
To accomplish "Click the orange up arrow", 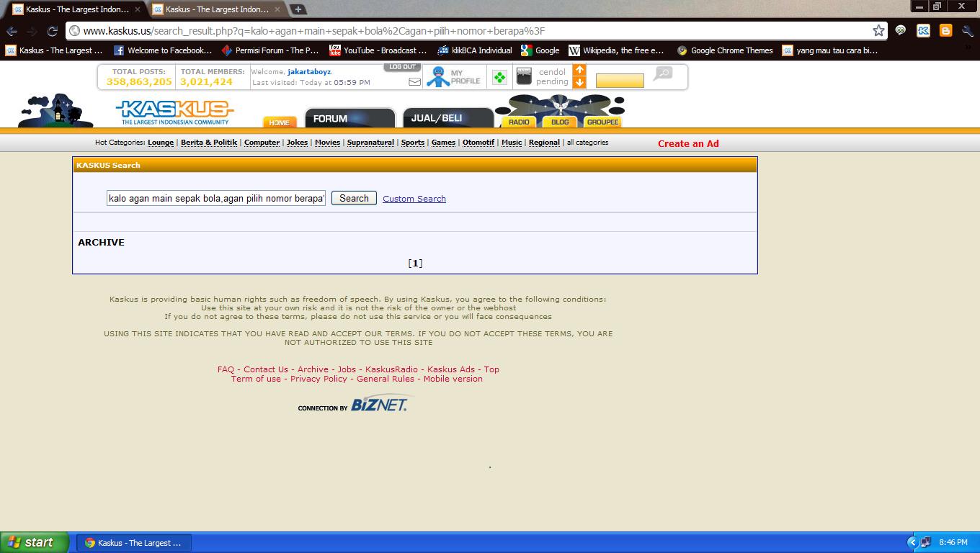I will coord(579,70).
